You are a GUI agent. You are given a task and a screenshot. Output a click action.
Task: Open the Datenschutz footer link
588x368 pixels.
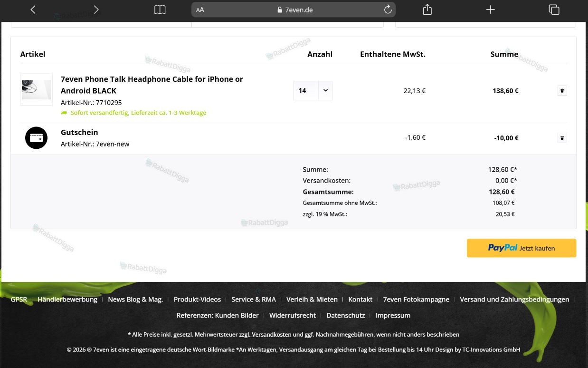coord(346,315)
